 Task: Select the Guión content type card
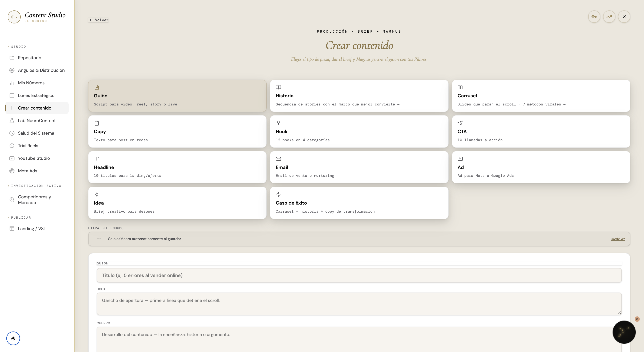[177, 96]
